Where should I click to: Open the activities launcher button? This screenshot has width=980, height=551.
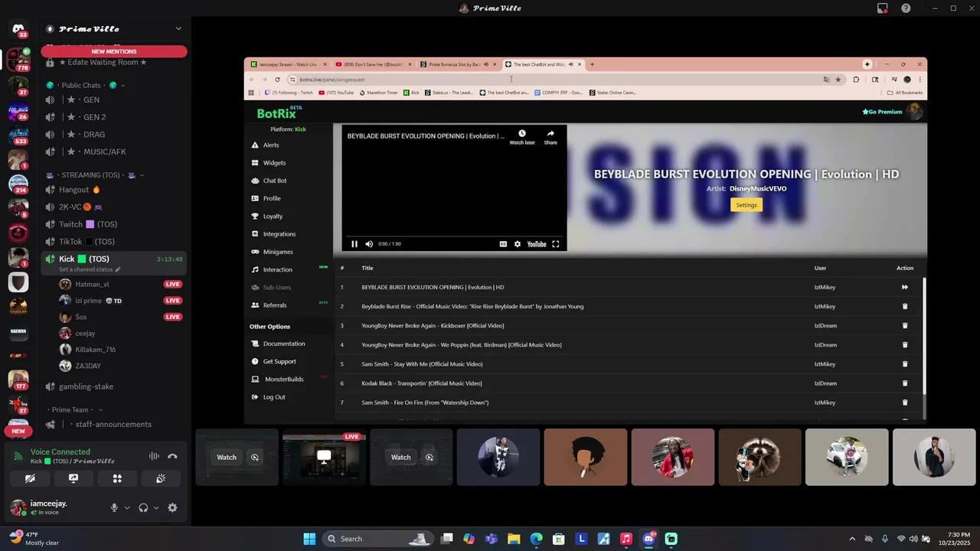point(117,478)
